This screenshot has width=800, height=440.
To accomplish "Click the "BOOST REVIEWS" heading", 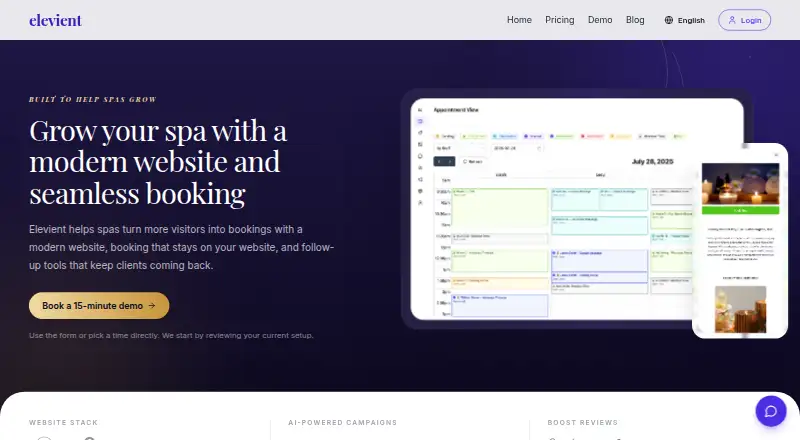I will (582, 423).
